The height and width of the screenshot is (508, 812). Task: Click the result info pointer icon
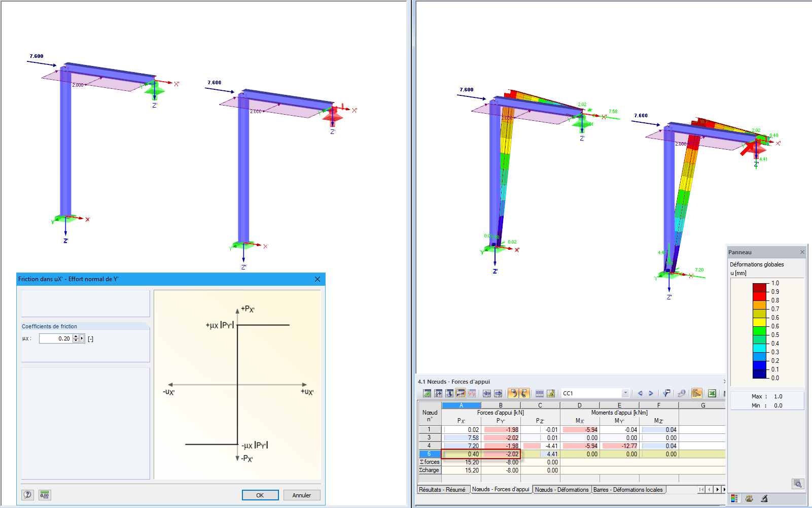682,393
